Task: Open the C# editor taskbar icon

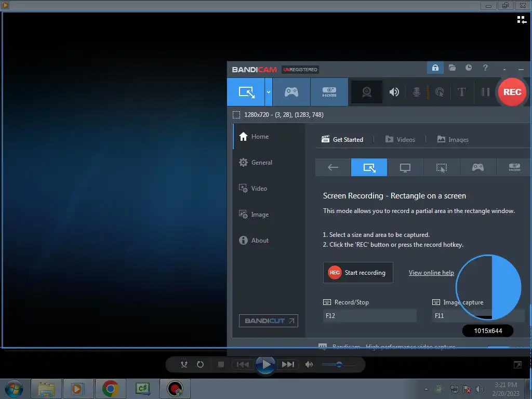Action: pos(143,389)
